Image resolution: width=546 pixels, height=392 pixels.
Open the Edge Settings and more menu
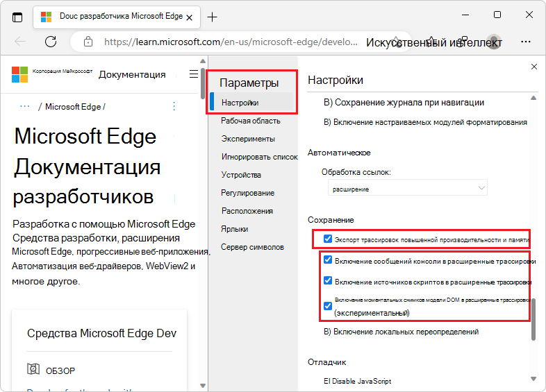coord(525,42)
